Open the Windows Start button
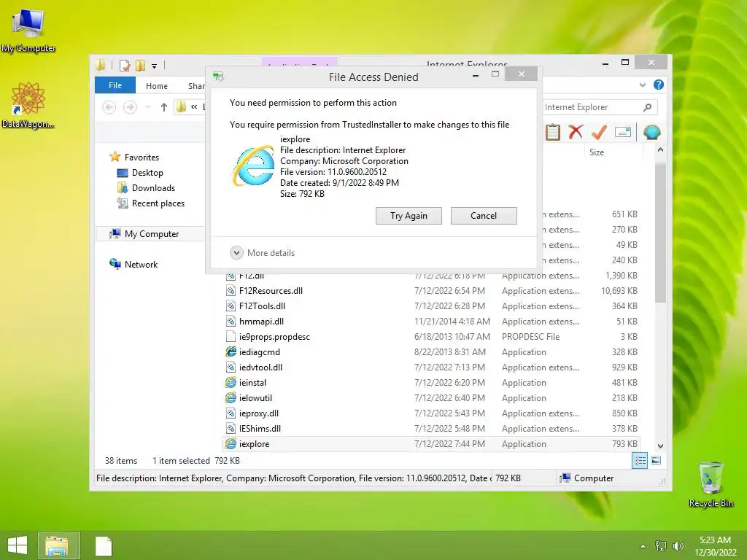Screen dimensions: 747x560 point(18,545)
